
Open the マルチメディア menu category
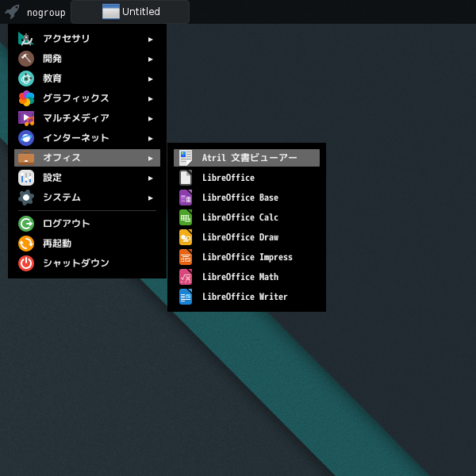[87, 118]
